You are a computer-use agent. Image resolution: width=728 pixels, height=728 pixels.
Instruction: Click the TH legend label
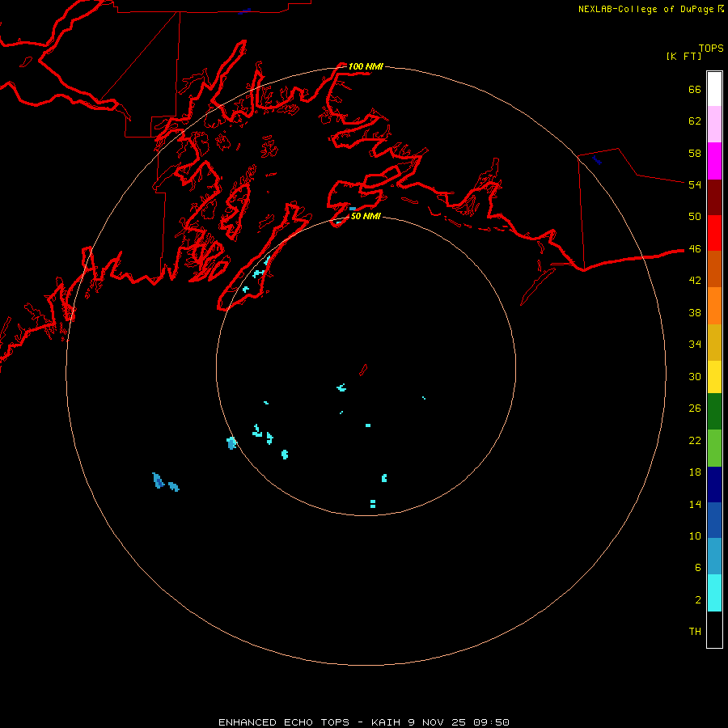click(x=695, y=632)
